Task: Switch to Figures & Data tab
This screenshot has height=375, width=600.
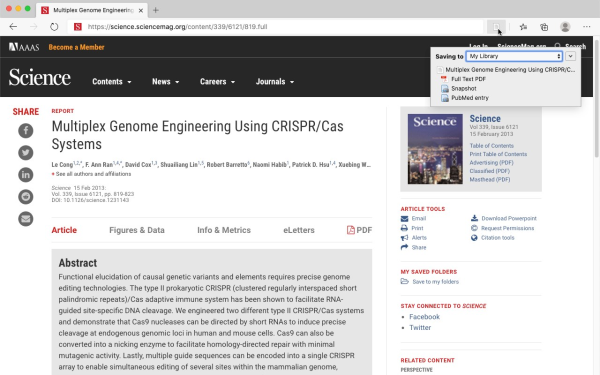Action: (x=137, y=230)
